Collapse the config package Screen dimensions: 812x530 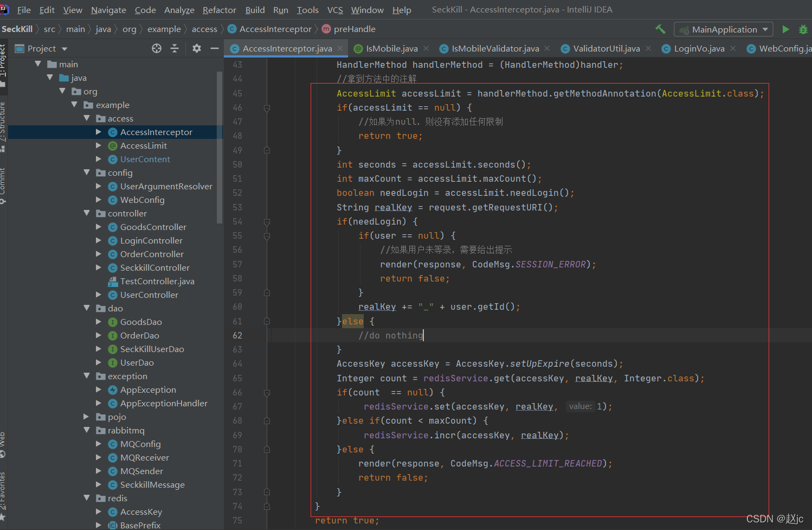(87, 173)
